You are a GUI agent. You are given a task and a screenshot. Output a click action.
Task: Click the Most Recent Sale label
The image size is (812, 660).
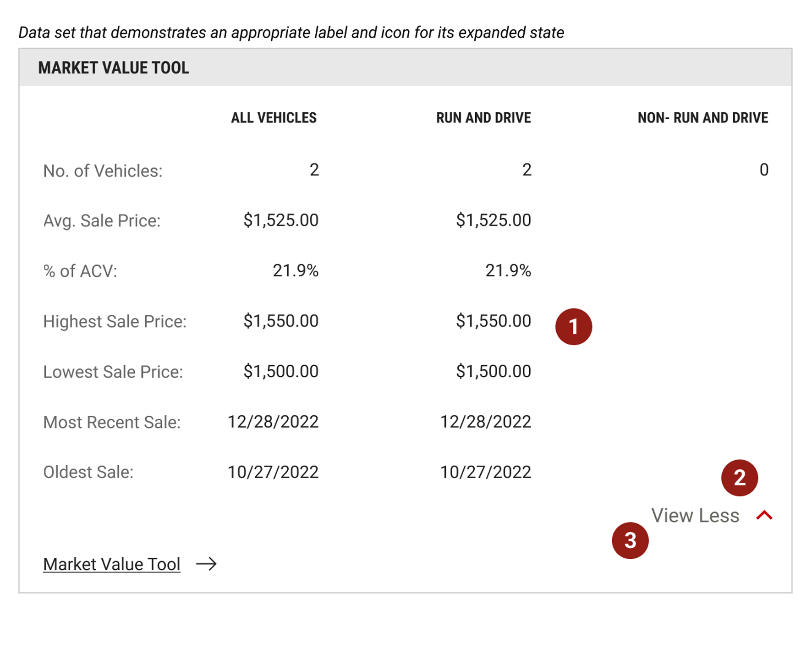pos(112,422)
